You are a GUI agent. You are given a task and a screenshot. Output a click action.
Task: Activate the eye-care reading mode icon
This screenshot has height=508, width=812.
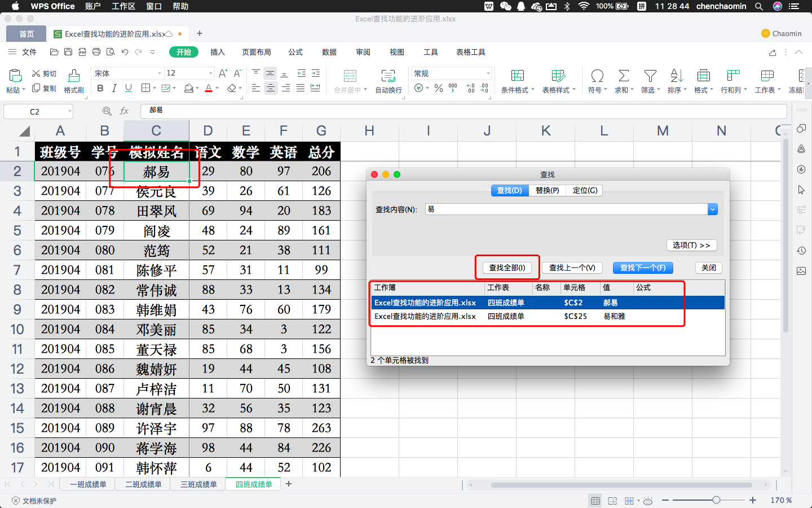(648, 501)
